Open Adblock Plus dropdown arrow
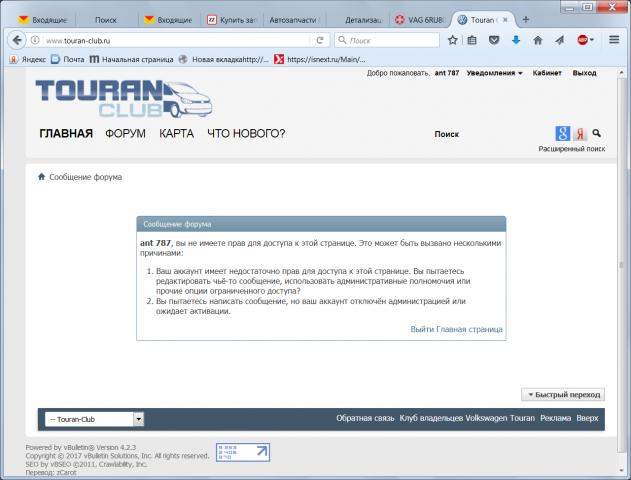This screenshot has height=480, width=631. point(592,40)
